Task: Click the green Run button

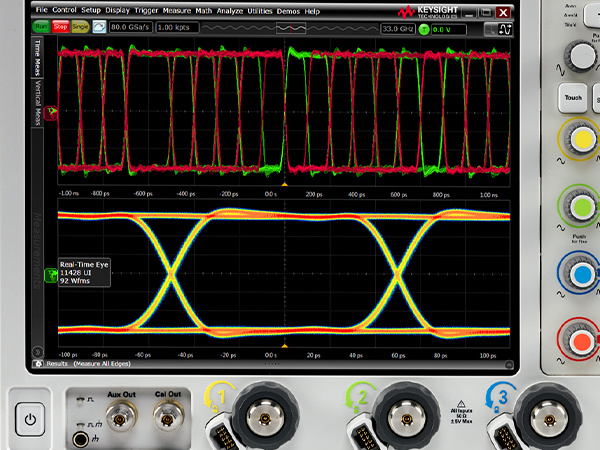Action: 41,26
